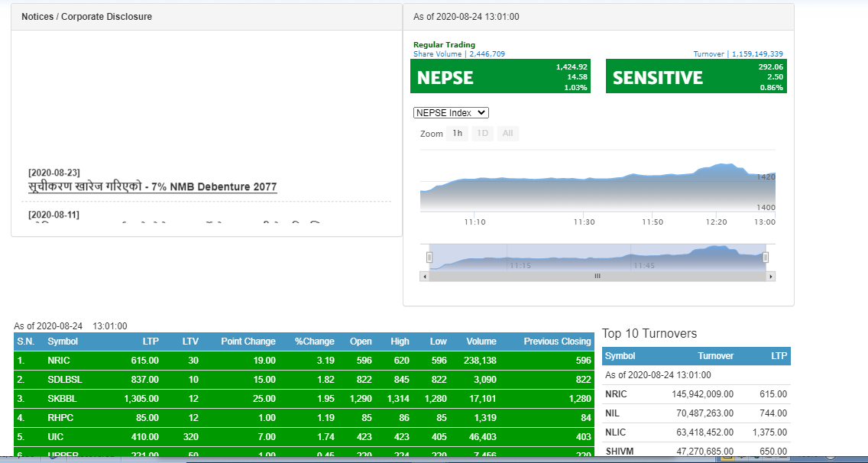The height and width of the screenshot is (463, 868).
Task: Click the Regular Trading label
Action: 444,45
